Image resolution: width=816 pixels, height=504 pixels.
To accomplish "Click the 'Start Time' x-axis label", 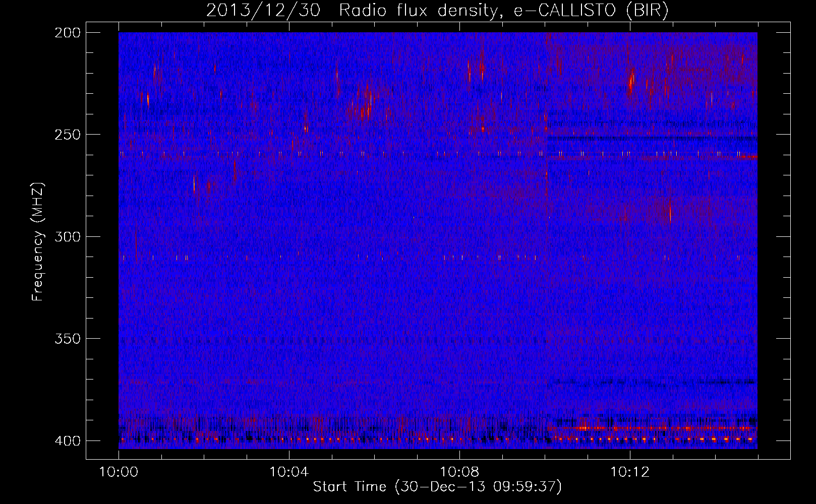I will (437, 487).
